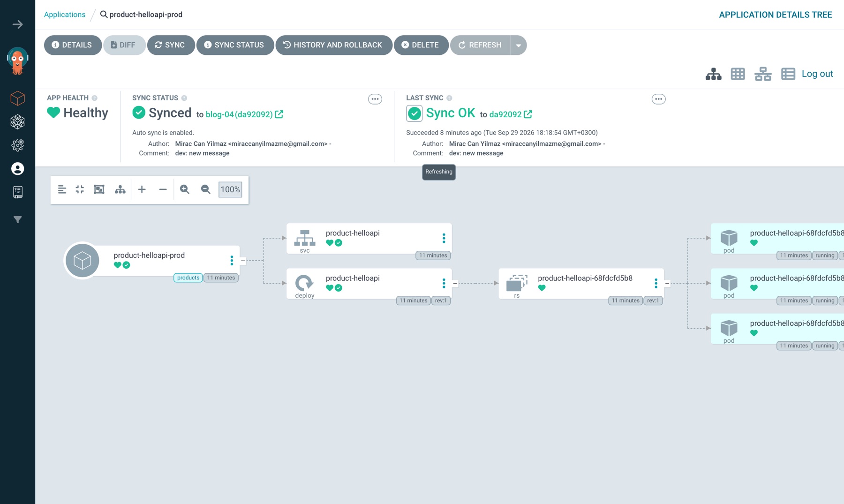Image resolution: width=844 pixels, height=504 pixels.
Task: Open the product-helloapi-prod node kebab menu
Action: coord(232,260)
